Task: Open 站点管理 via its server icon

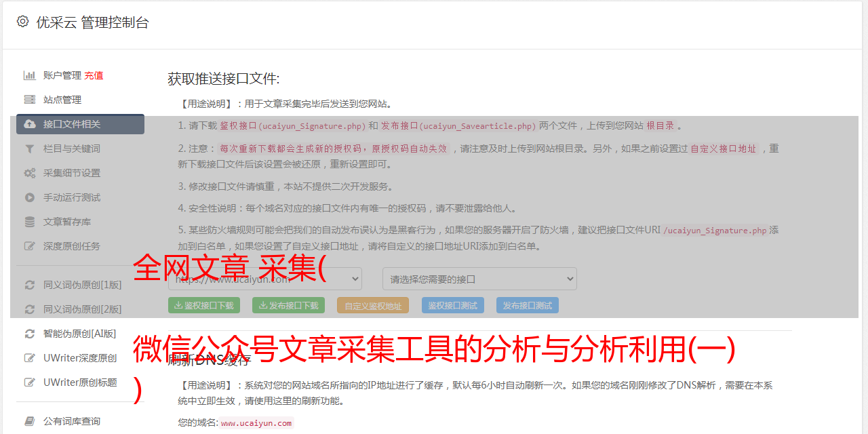Action: 30,100
